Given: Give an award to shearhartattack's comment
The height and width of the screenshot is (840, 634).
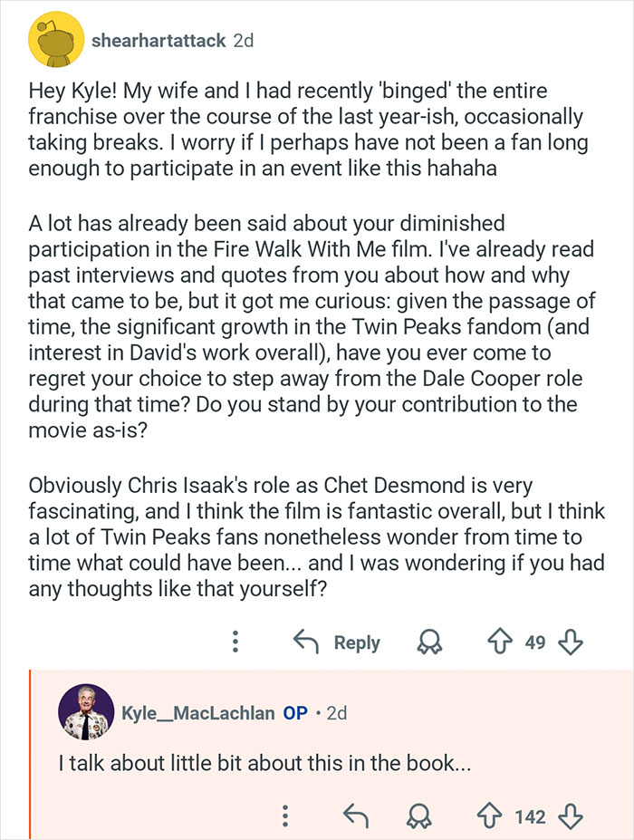Looking at the screenshot, I should point(432,642).
